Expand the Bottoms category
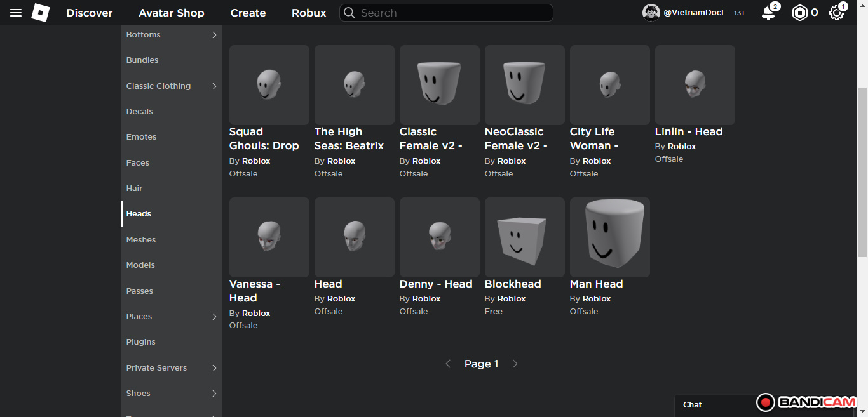 214,35
